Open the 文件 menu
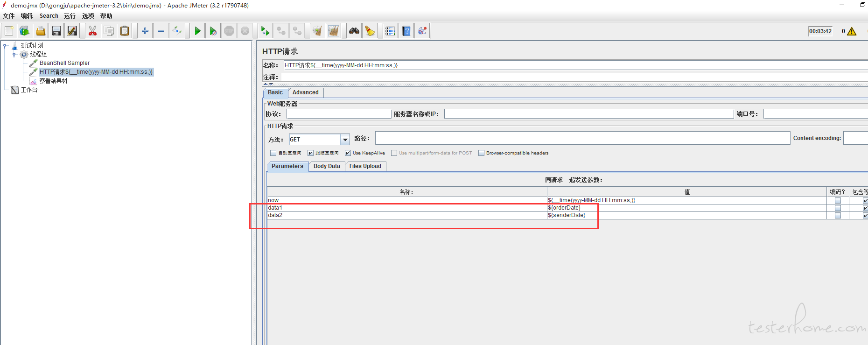The image size is (868, 345). [9, 16]
